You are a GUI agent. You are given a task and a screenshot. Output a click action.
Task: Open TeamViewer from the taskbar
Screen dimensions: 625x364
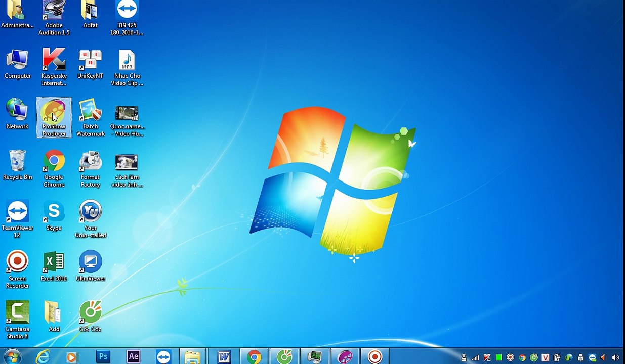163,357
